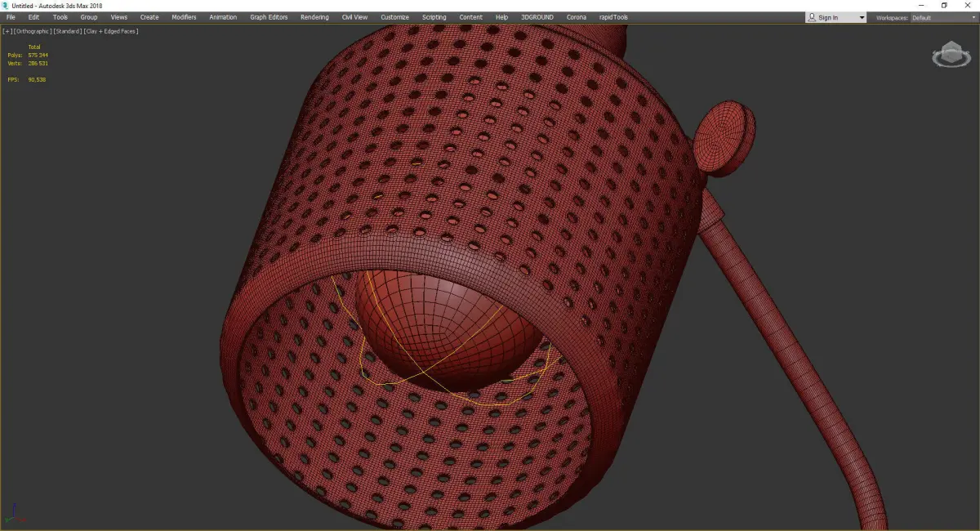Click the 3ds Max application icon in title bar

pos(5,6)
